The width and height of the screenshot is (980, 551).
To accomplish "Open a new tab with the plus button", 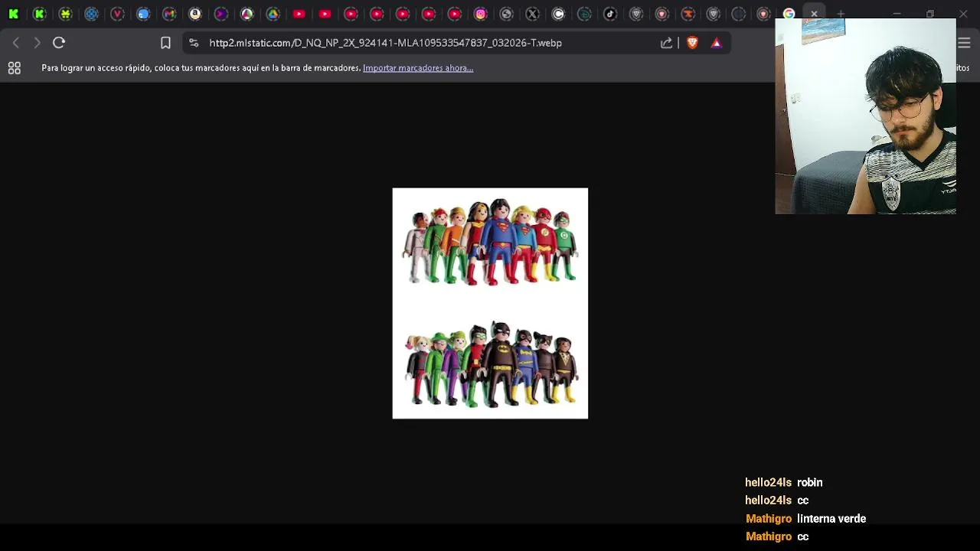I will (841, 14).
